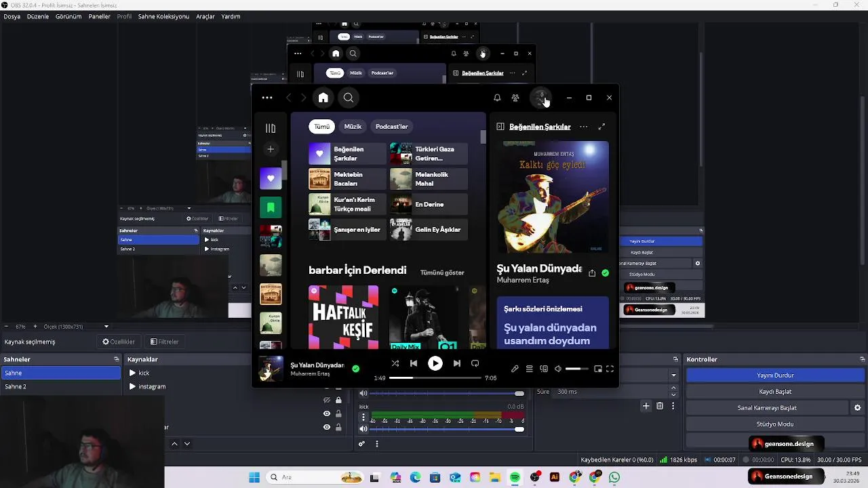Toggle green saved check beside song share icon
Screen dimensions: 868x488
pos(606,273)
